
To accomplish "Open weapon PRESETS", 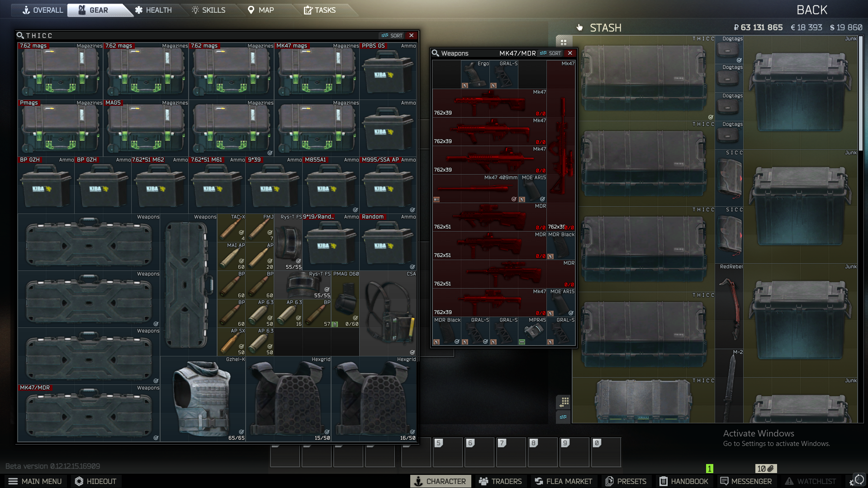I will click(x=626, y=481).
